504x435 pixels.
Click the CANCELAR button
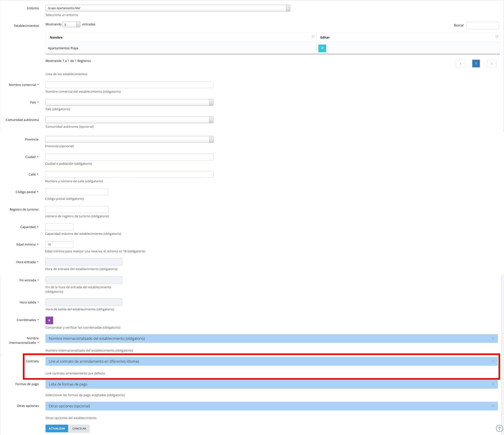pyautogui.click(x=79, y=428)
